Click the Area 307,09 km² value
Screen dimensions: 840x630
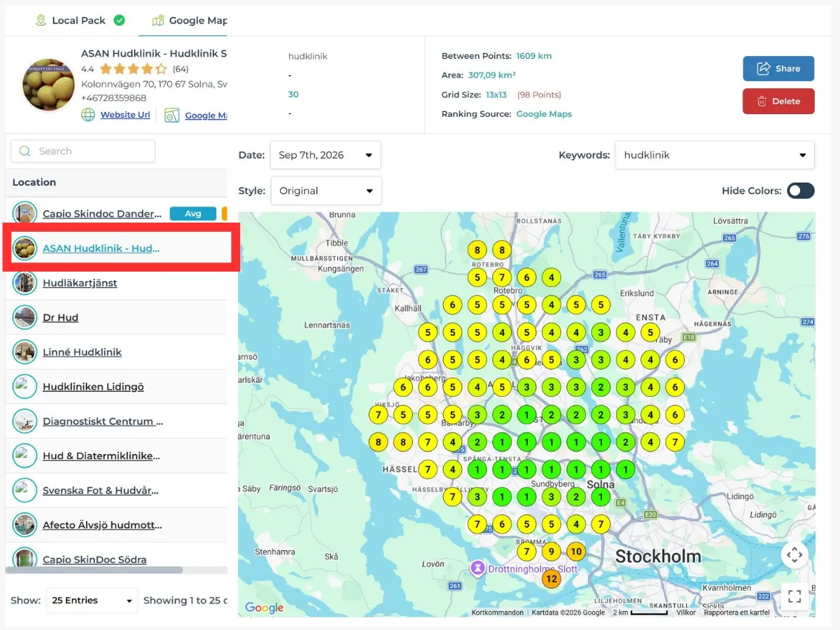(492, 75)
